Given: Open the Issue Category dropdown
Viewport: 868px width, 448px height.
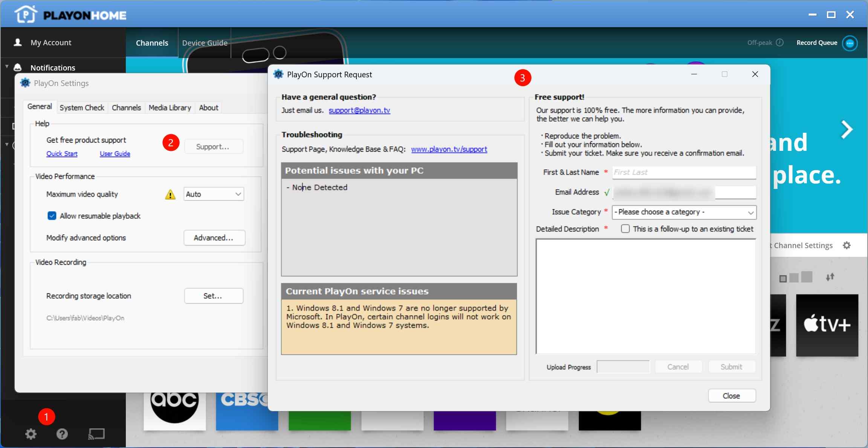Looking at the screenshot, I should tap(684, 212).
